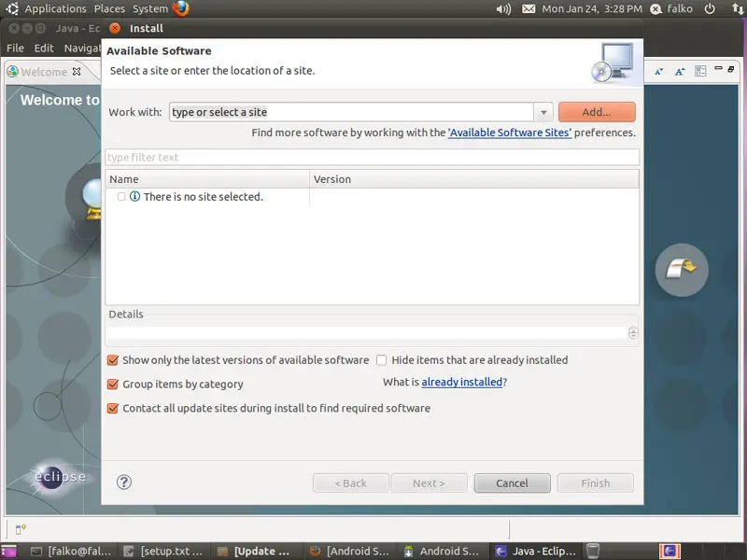Open Eclipse Edit menu
Viewport: 747px width, 560px height.
tap(44, 49)
